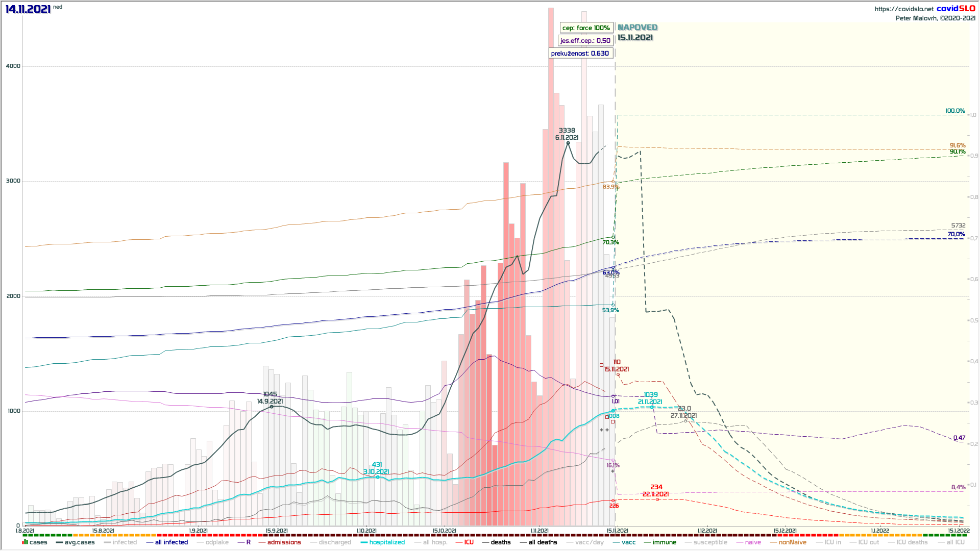Toggle nonNaive legend entry
The height and width of the screenshot is (551, 980).
point(792,542)
